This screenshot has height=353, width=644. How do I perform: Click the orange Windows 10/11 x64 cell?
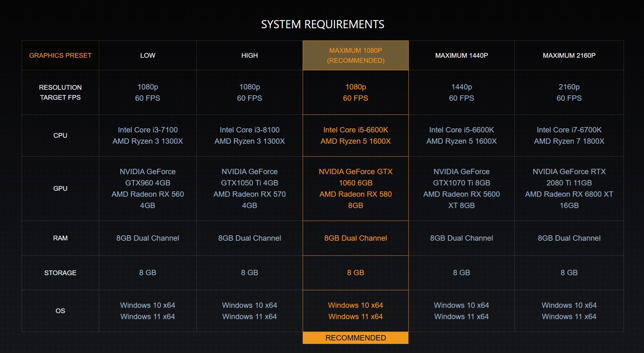[x=356, y=311]
